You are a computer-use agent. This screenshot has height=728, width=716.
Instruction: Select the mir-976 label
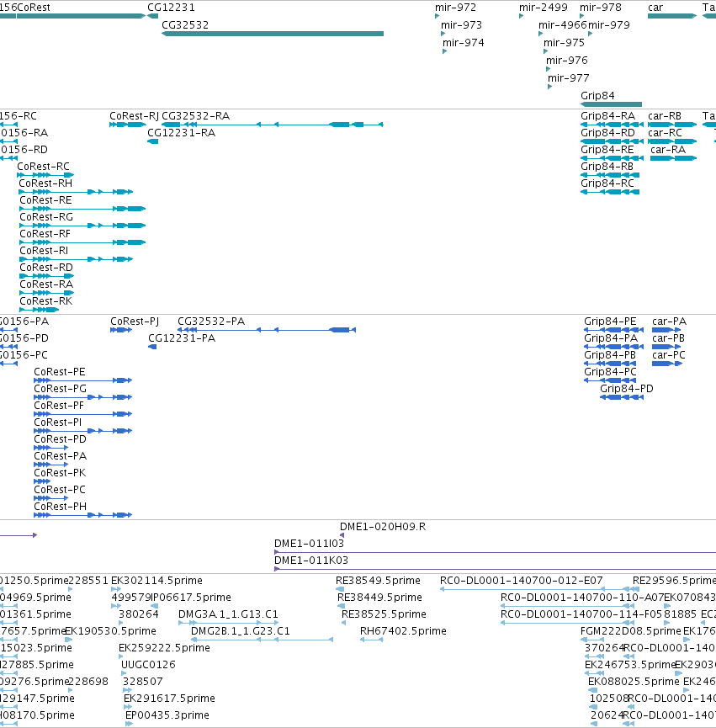click(x=566, y=61)
